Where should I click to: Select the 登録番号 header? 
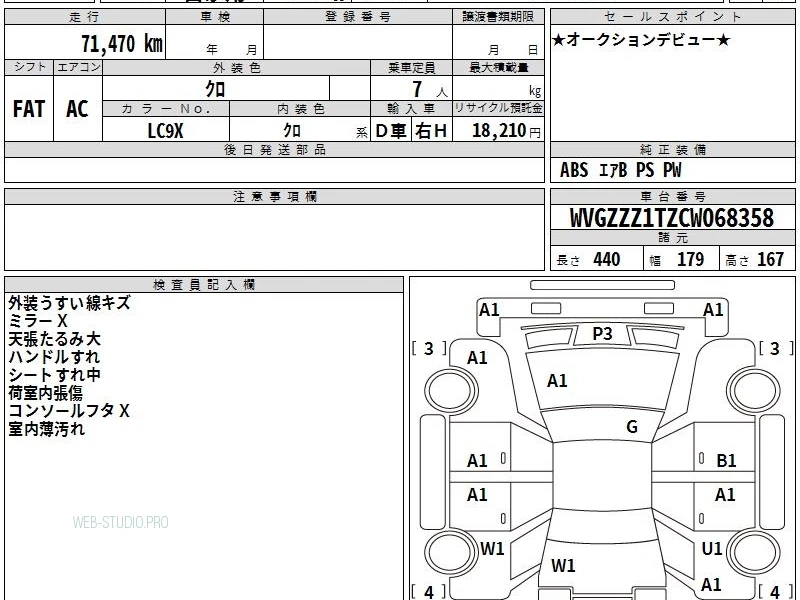point(358,17)
